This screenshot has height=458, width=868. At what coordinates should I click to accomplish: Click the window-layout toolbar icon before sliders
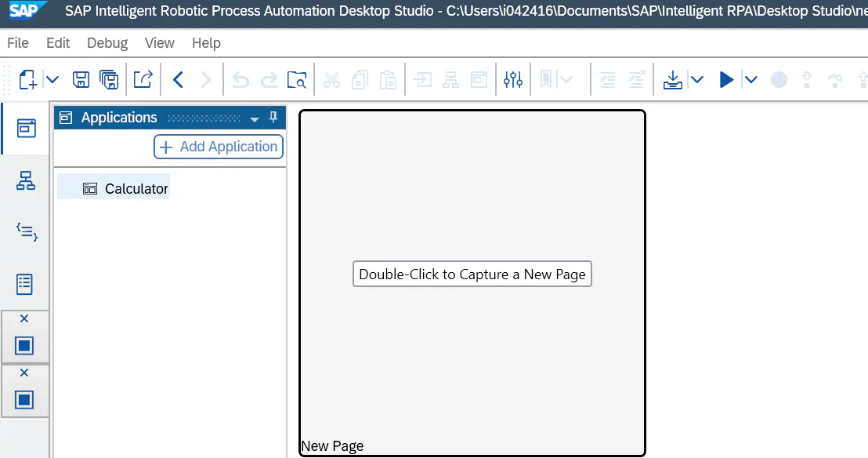pos(479,80)
